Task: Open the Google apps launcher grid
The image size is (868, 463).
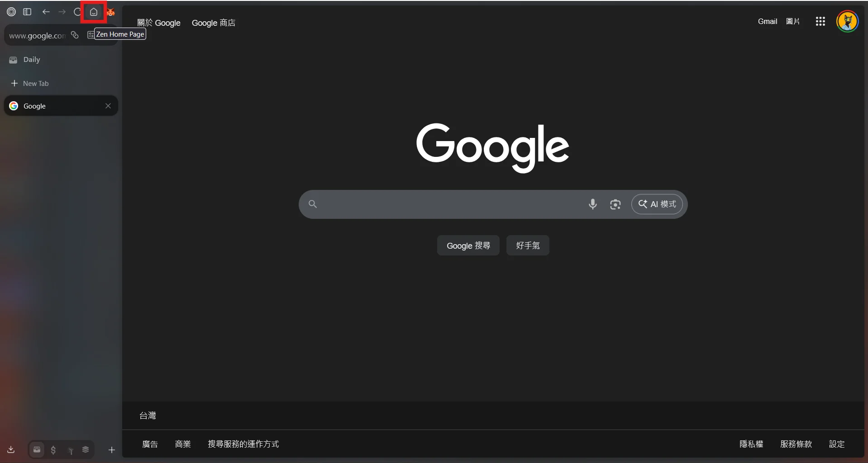Action: pyautogui.click(x=820, y=21)
